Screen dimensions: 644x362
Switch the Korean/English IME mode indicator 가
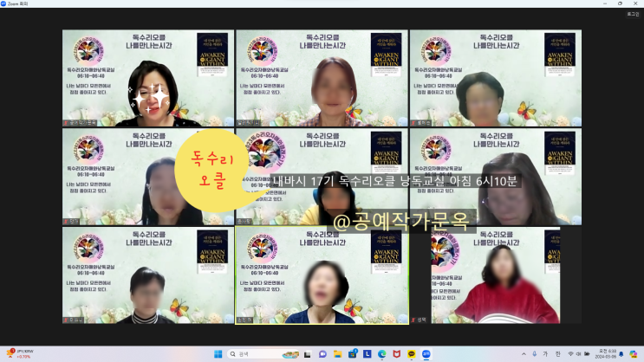(x=545, y=354)
